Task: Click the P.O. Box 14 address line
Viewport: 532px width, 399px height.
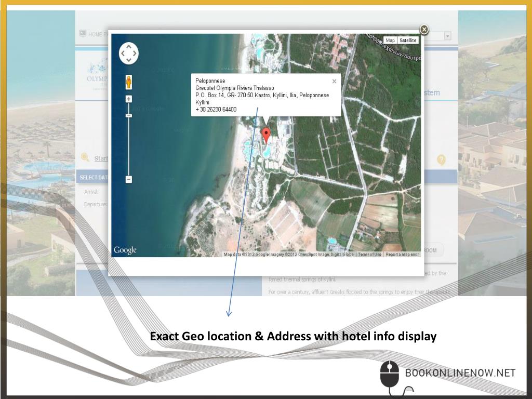Action: click(262, 95)
